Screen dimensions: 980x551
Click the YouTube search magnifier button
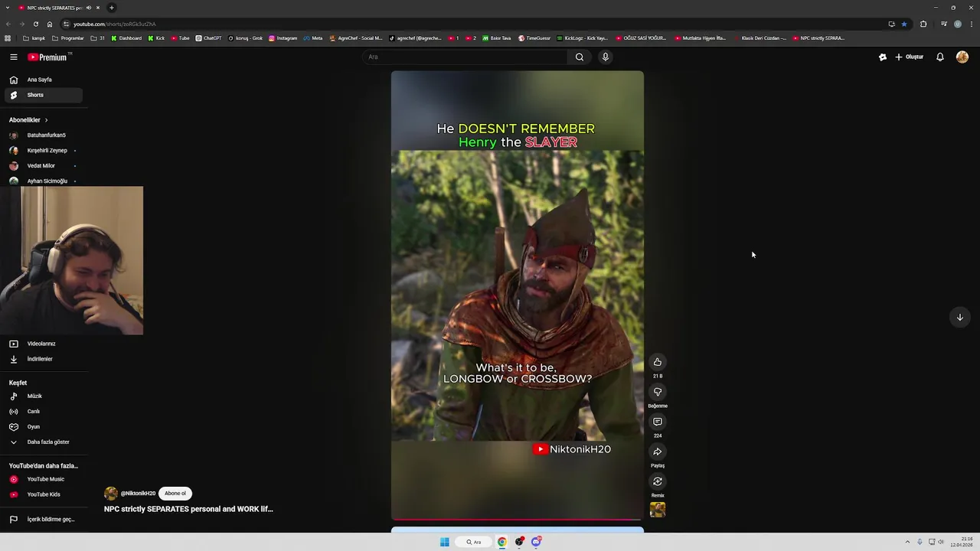coord(580,57)
